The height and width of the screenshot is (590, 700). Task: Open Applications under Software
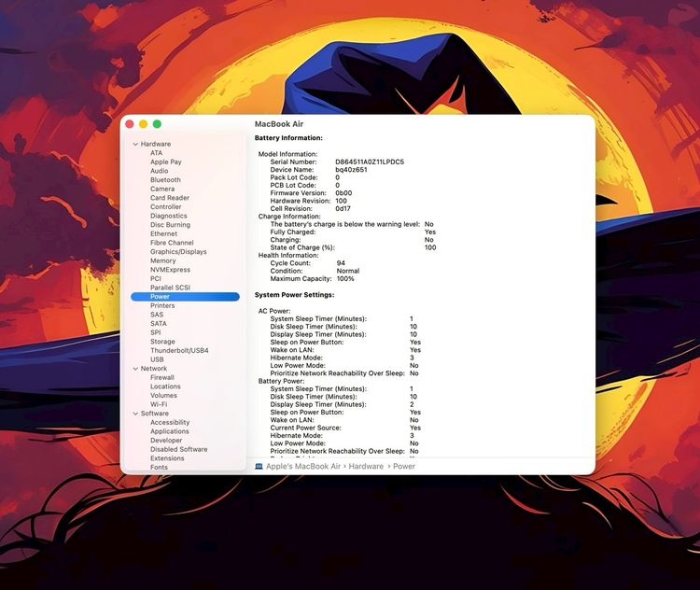click(169, 431)
